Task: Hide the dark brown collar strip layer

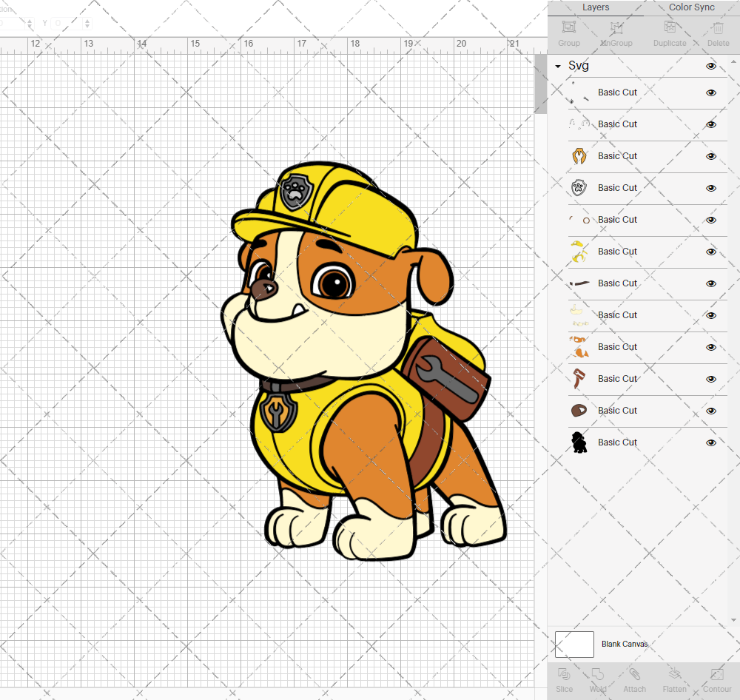Action: tap(710, 283)
